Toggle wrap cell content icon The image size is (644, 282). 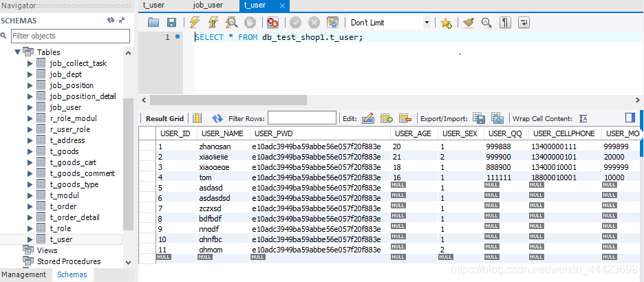(583, 118)
